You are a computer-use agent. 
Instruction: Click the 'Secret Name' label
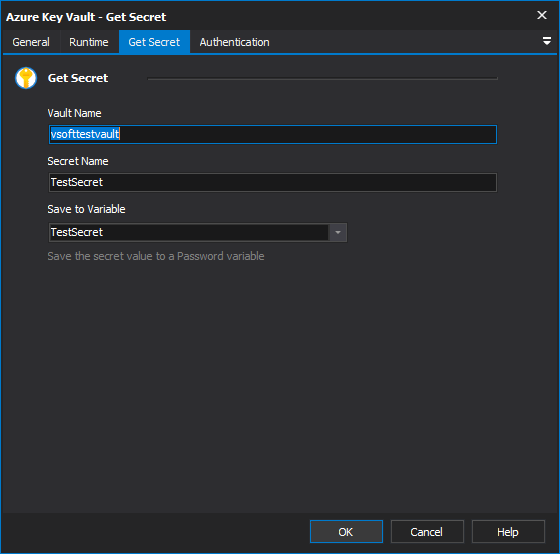[x=78, y=161]
